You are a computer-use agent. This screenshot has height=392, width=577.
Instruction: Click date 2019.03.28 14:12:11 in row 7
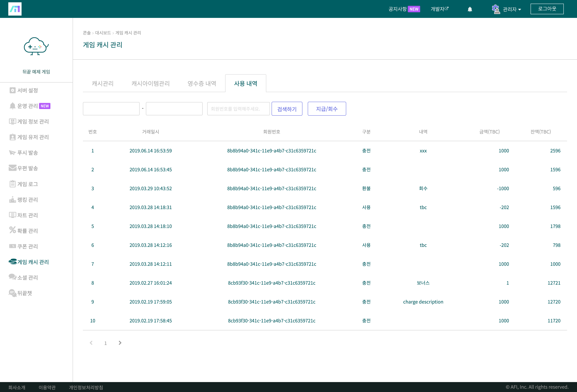pyautogui.click(x=151, y=264)
